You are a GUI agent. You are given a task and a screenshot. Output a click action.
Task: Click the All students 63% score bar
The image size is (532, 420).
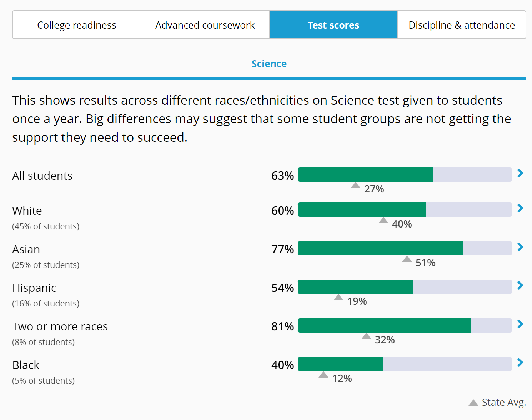click(x=405, y=175)
